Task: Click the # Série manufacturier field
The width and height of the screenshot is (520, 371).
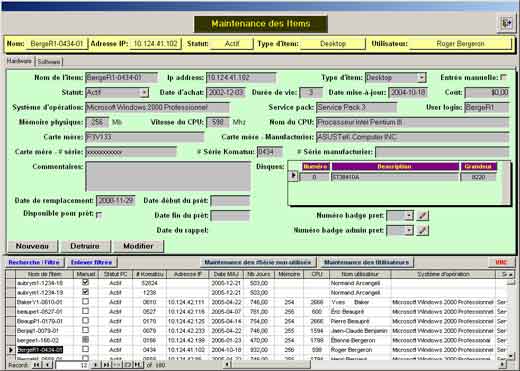Action: 442,152
